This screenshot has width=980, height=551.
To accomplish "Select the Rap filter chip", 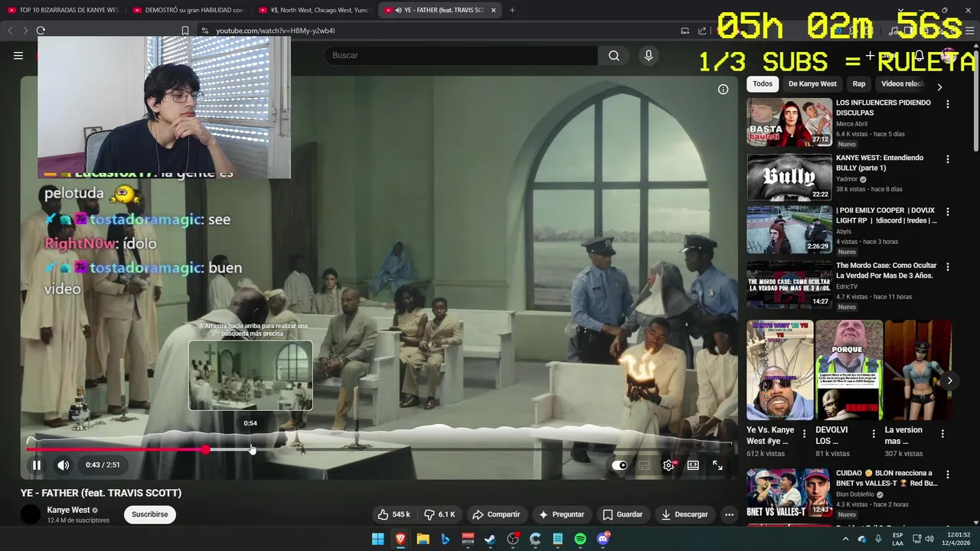I will coord(859,83).
